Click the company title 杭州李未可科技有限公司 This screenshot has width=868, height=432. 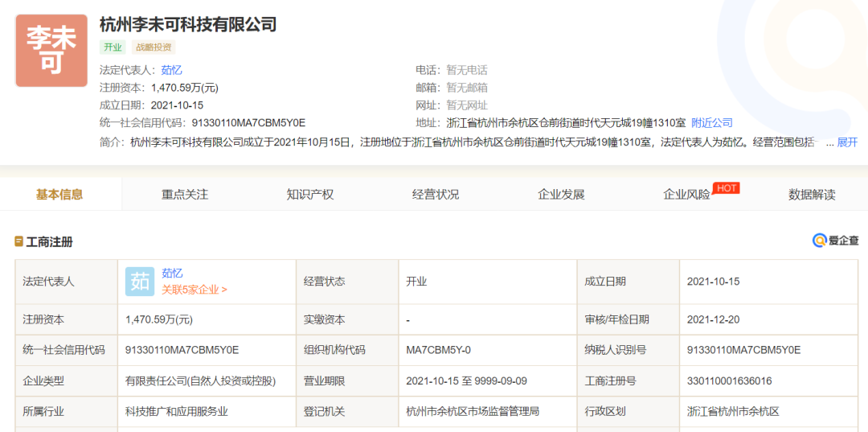pos(187,24)
